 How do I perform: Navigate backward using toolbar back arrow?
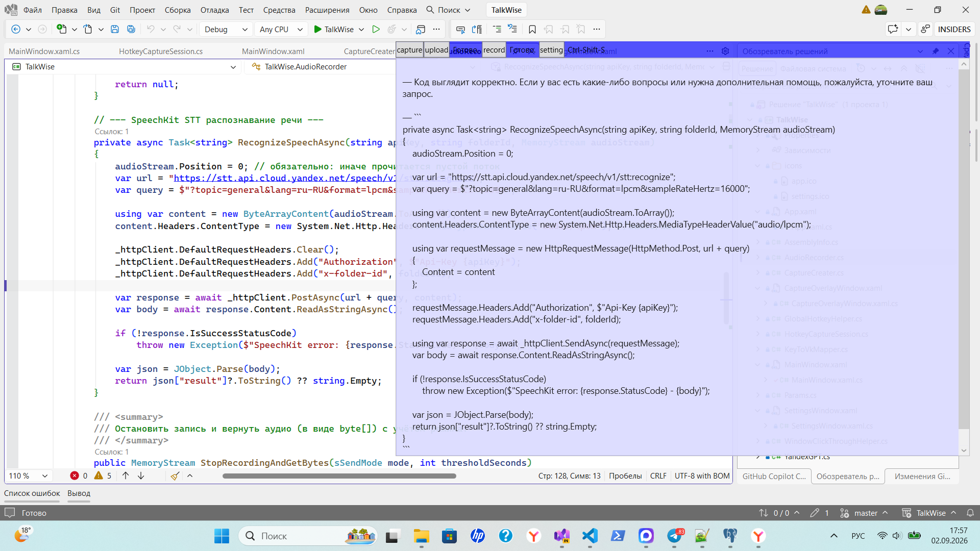pyautogui.click(x=15, y=30)
